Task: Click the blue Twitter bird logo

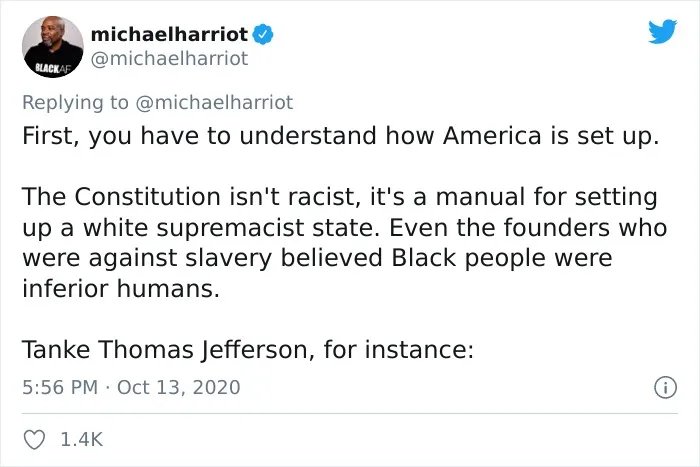Action: [x=662, y=31]
